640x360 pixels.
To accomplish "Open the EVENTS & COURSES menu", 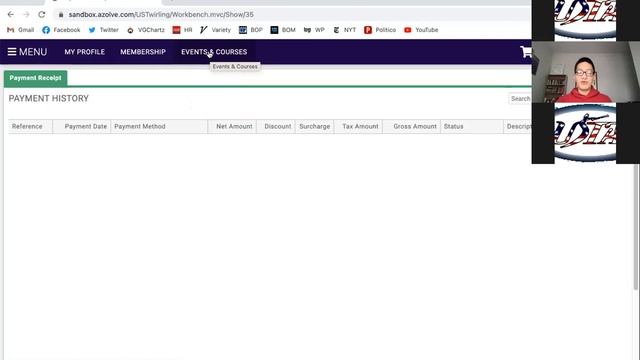I will pyautogui.click(x=214, y=52).
